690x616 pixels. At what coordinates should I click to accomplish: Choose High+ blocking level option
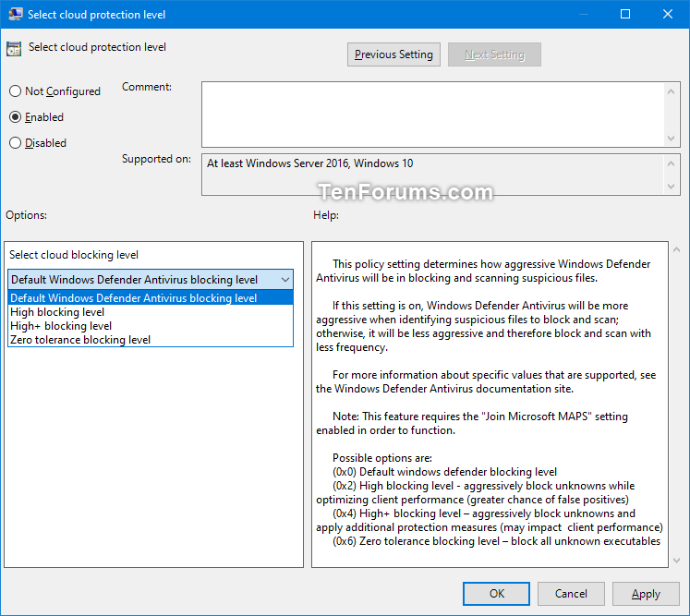151,326
